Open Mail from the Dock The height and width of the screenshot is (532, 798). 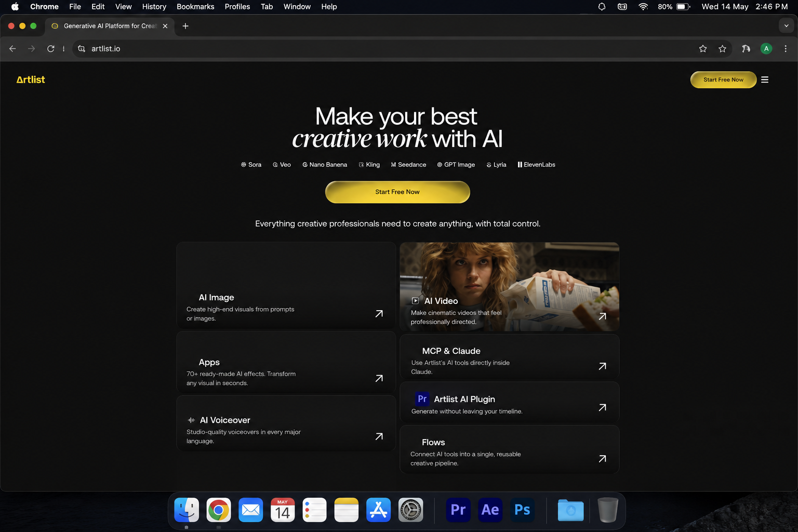click(x=251, y=510)
